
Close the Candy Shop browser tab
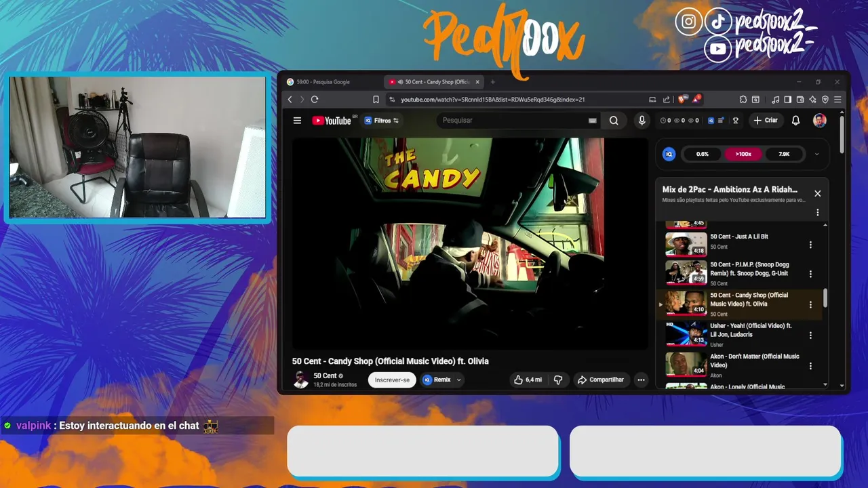[x=477, y=82]
